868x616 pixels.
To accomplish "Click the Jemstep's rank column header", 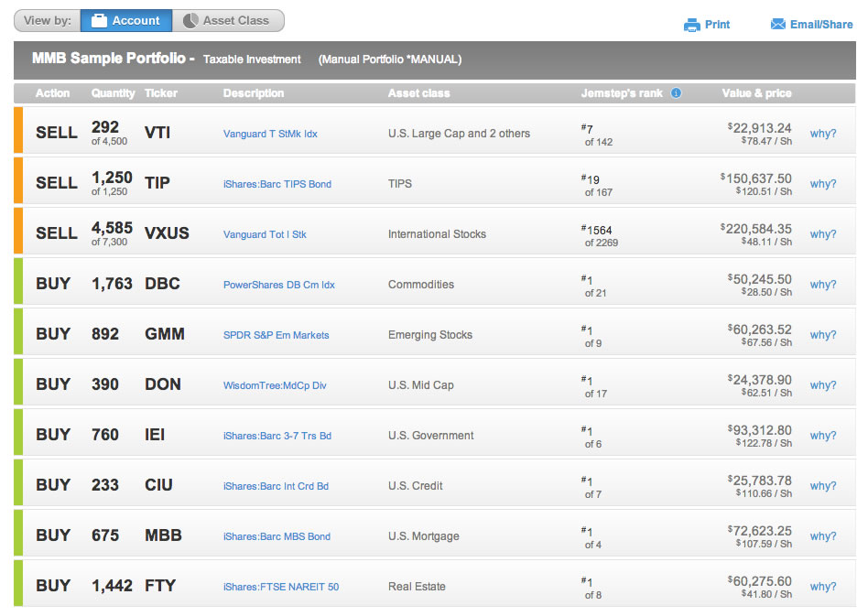I will coord(622,93).
